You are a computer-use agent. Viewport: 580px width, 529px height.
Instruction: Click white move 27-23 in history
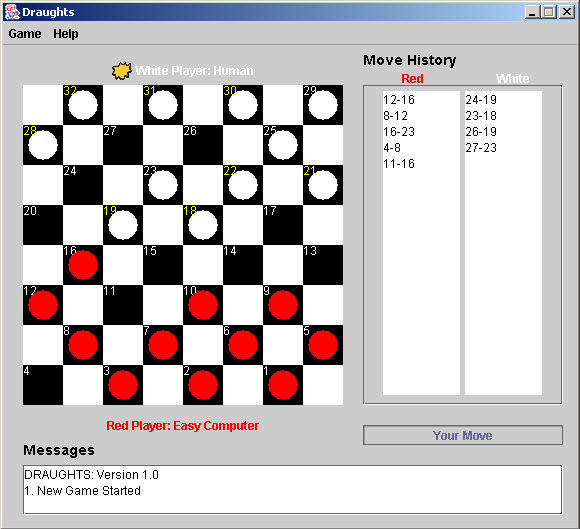[481, 148]
